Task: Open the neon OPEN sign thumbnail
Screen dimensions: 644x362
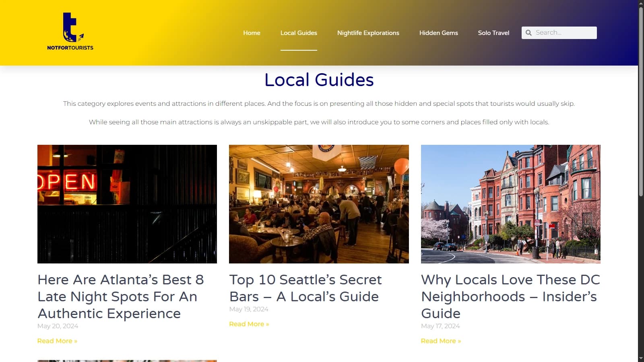Action: coord(127,204)
